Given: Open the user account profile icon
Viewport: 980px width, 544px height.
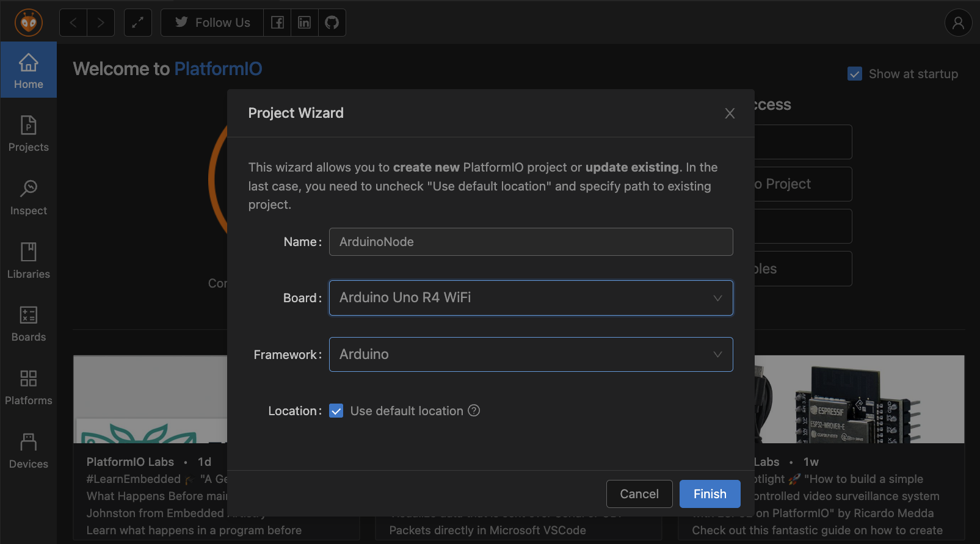Looking at the screenshot, I should pyautogui.click(x=958, y=23).
